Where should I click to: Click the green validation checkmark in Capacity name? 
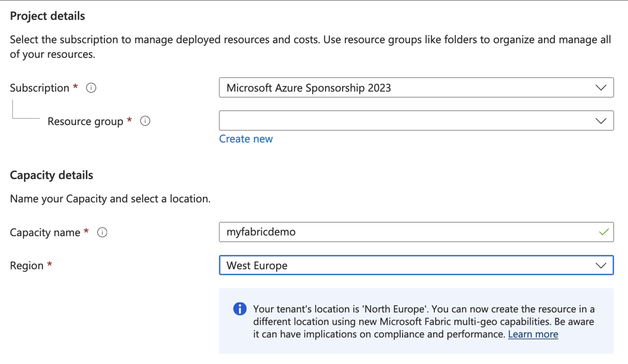[603, 232]
